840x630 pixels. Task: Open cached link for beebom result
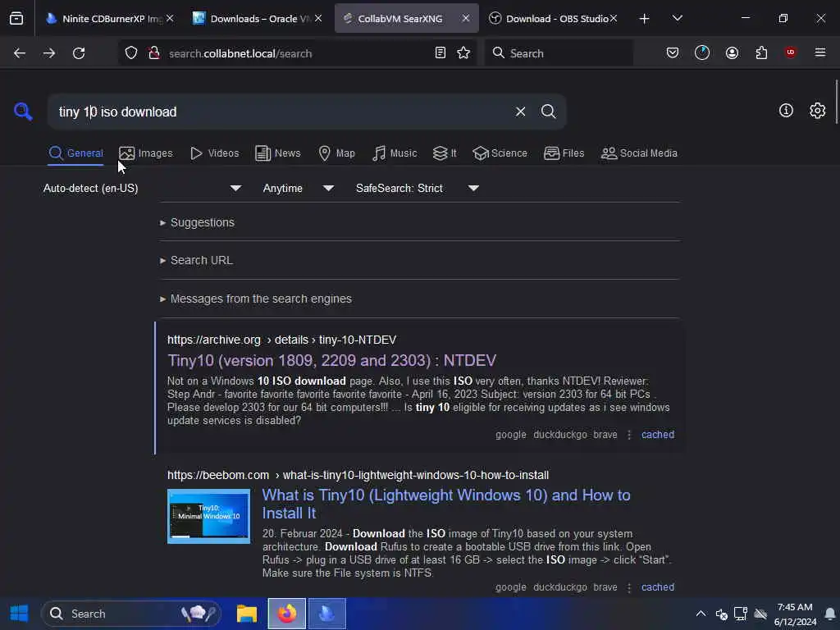(x=657, y=587)
